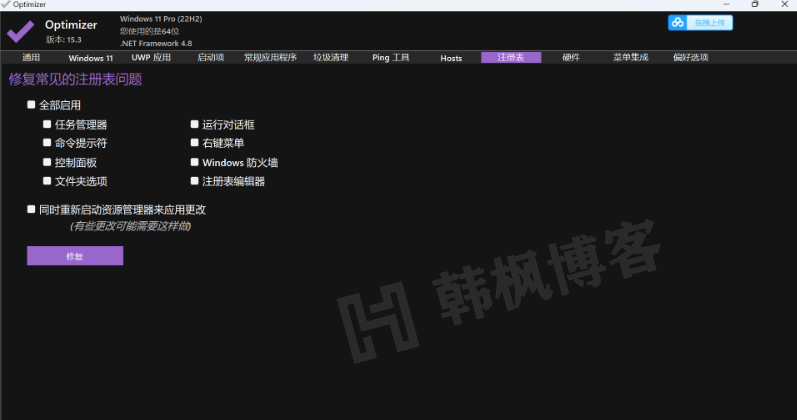Check the 命令提示符 option
The width and height of the screenshot is (797, 420).
[x=47, y=143]
